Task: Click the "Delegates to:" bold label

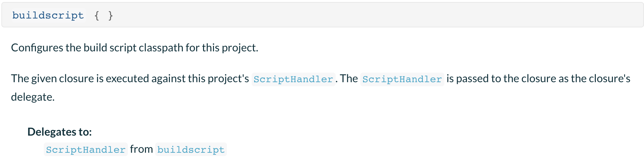Action: 59,132
